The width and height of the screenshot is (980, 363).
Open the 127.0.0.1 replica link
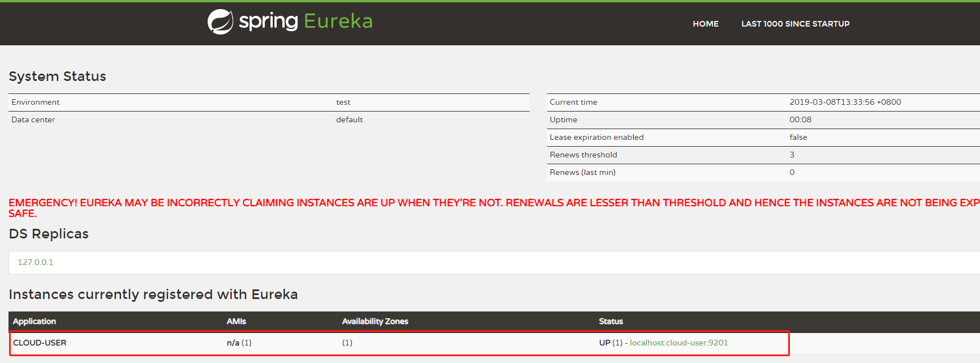[35, 262]
